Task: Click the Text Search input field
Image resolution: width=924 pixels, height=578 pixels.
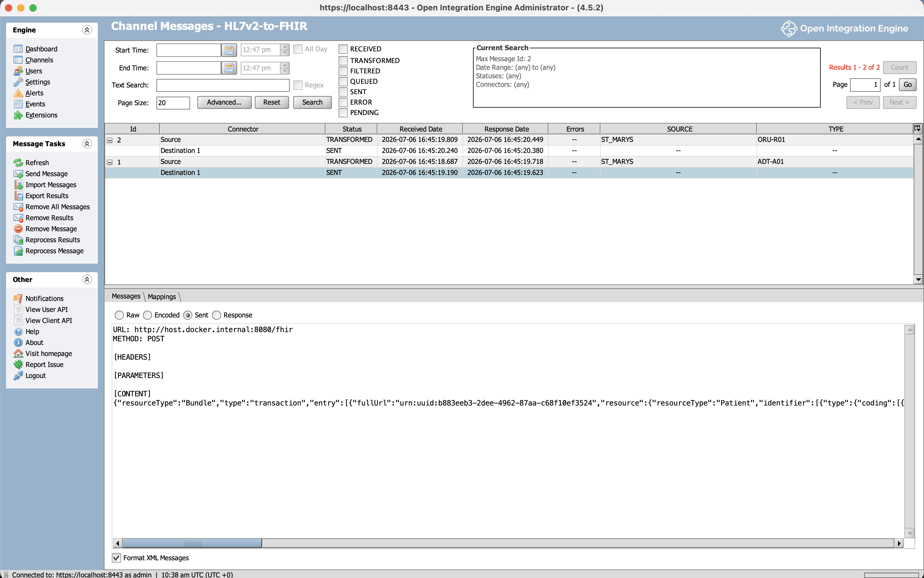Action: (223, 85)
